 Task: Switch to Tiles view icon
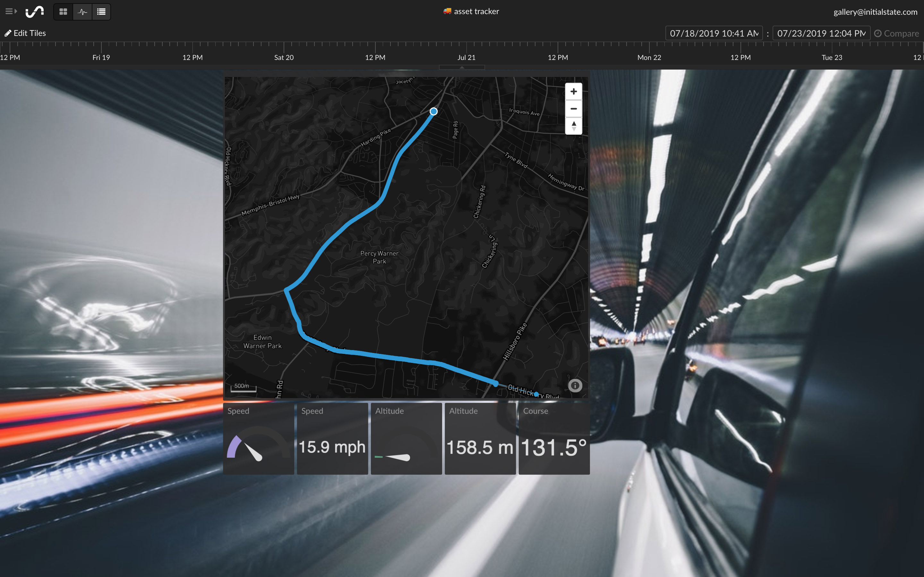click(64, 12)
